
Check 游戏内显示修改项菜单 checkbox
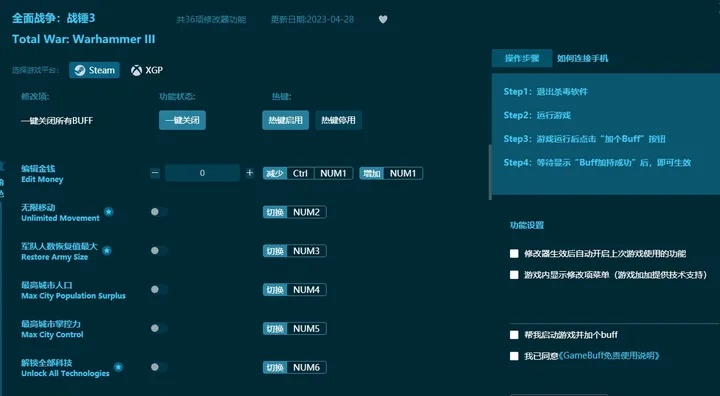pyautogui.click(x=514, y=275)
